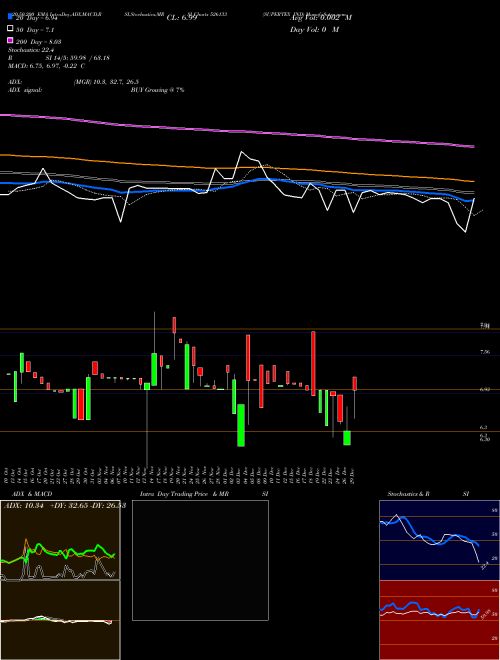Select the '50 Day = 7.1' legend text

point(35,30)
